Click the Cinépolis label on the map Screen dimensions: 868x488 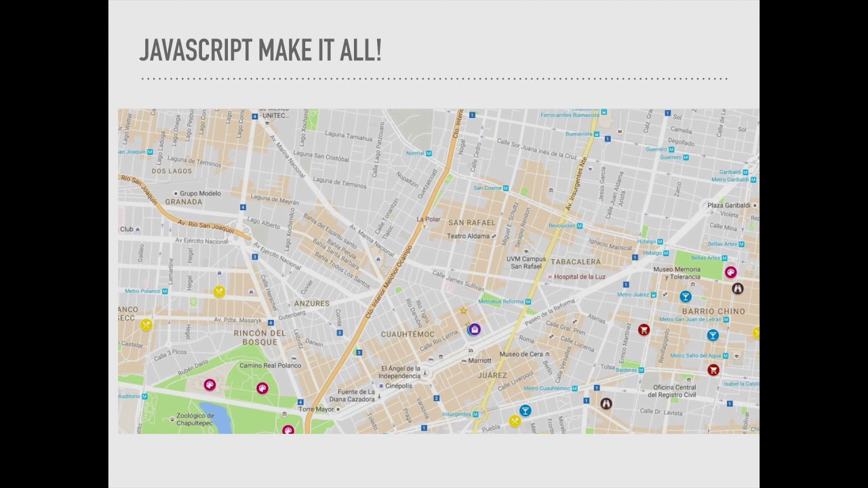coord(399,386)
